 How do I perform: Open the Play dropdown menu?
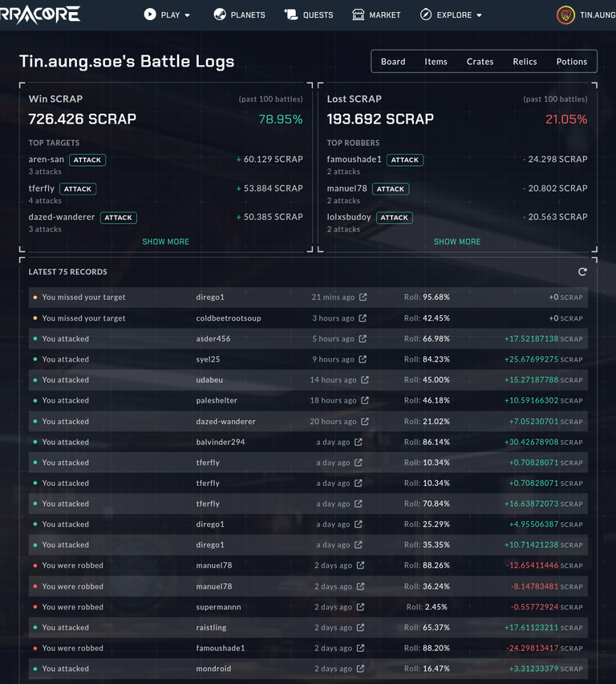click(x=167, y=14)
